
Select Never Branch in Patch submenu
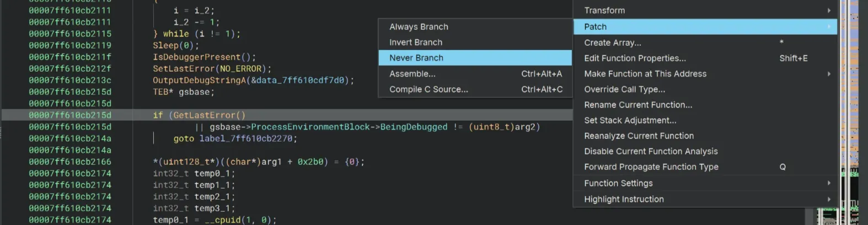[x=416, y=58]
